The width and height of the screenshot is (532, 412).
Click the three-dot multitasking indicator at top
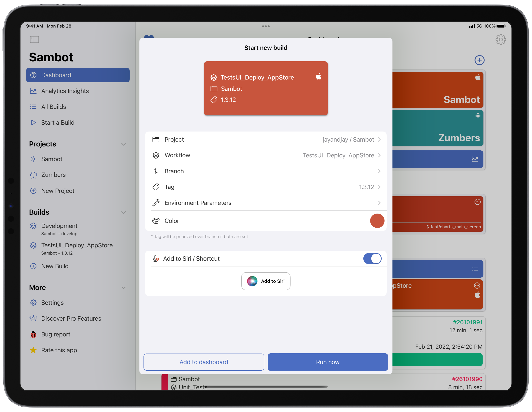266,26
